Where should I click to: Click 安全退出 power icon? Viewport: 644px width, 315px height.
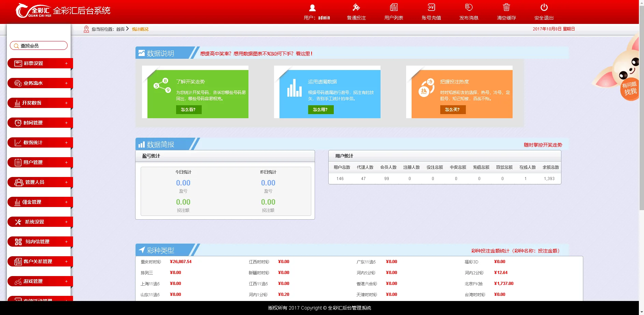point(544,7)
